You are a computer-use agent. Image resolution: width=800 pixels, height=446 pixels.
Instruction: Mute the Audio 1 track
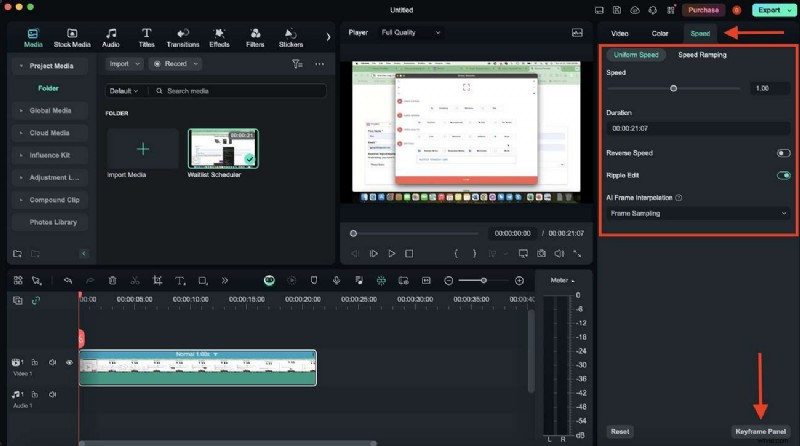[53, 394]
